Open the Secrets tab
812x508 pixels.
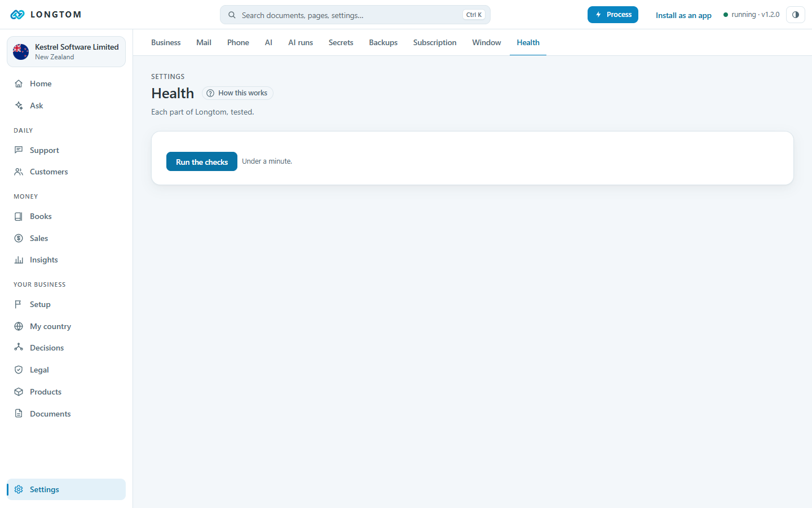(341, 42)
